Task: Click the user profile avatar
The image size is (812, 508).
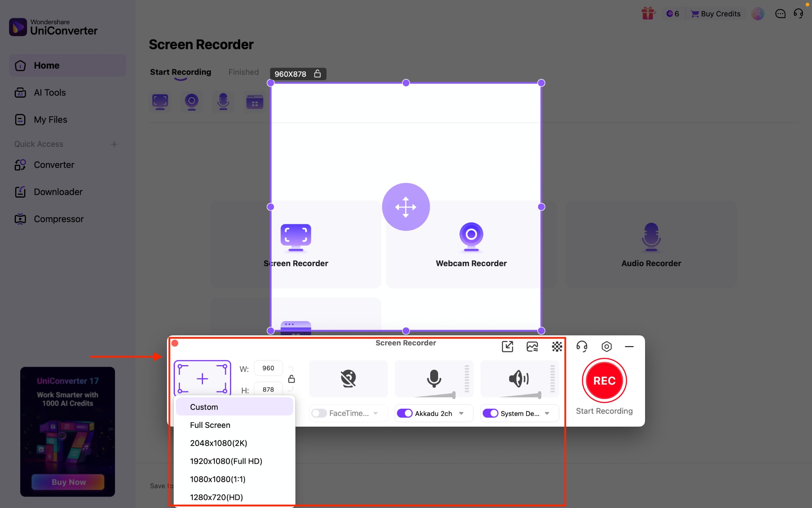Action: [758, 14]
